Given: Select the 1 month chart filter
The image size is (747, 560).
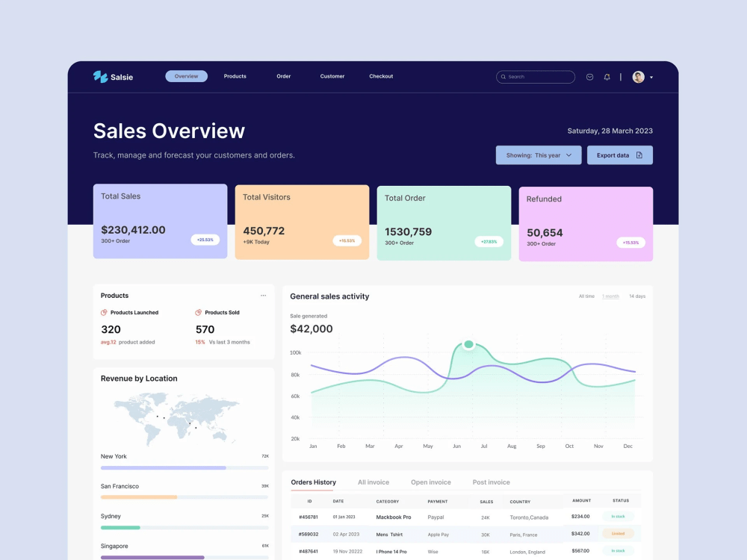Looking at the screenshot, I should (611, 296).
